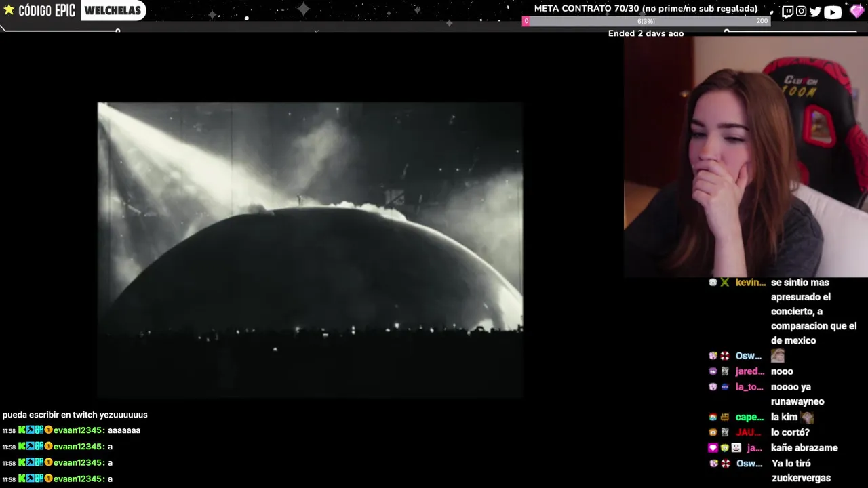The width and height of the screenshot is (868, 488).
Task: Click the black and white concert video
Action: point(310,249)
